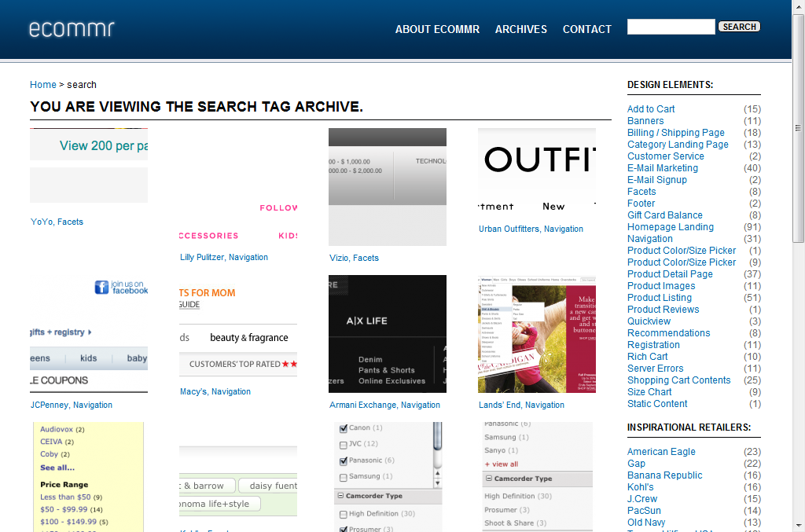
Task: Open the PacSun retailer link
Action: click(x=644, y=511)
